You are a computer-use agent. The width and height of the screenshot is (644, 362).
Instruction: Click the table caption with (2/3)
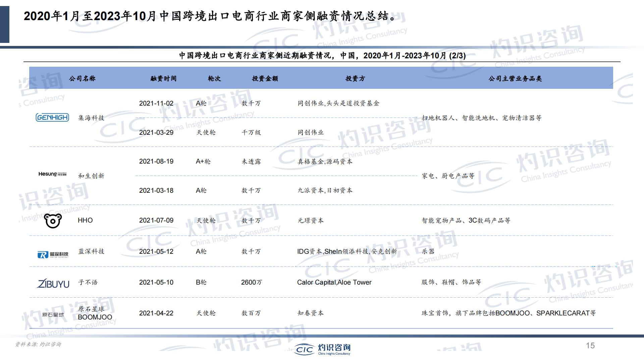pyautogui.click(x=322, y=55)
